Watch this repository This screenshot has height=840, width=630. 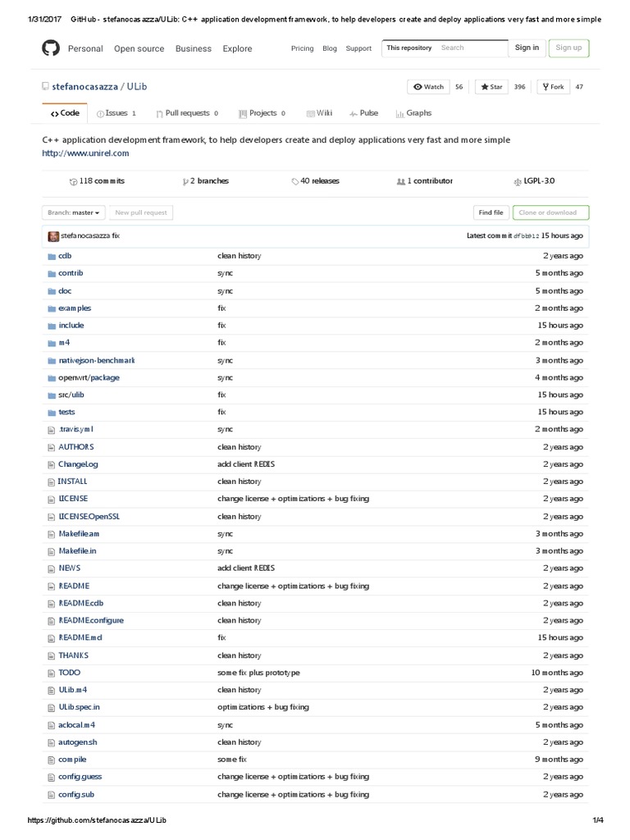pyautogui.click(x=429, y=87)
